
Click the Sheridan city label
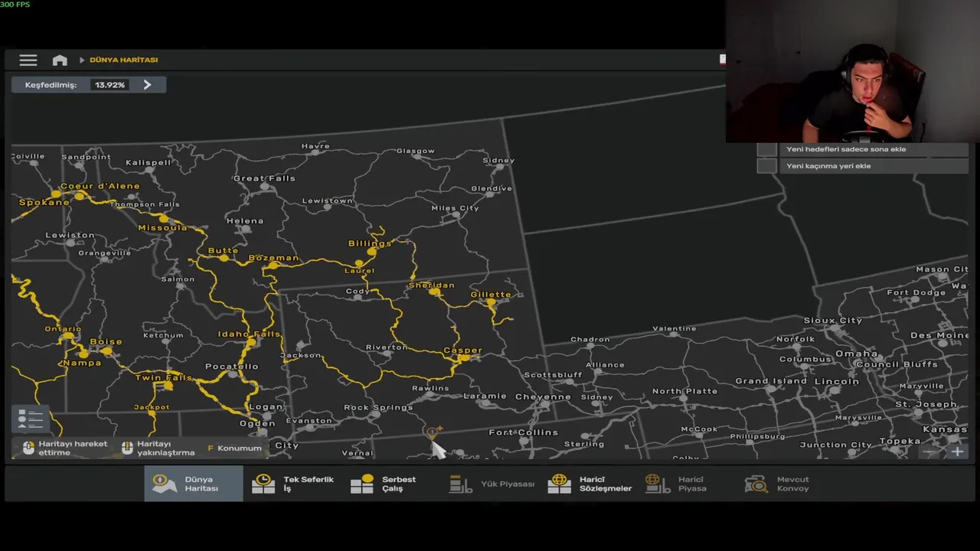[432, 285]
